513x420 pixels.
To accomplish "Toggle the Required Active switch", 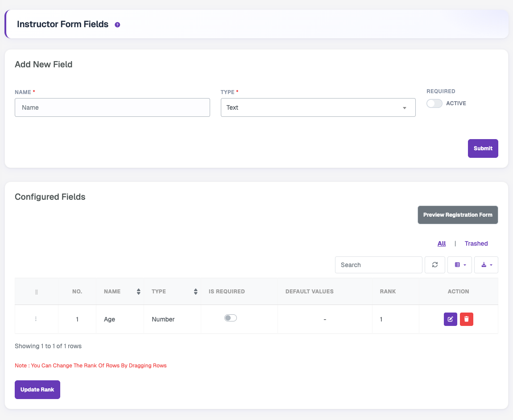I will coord(434,103).
